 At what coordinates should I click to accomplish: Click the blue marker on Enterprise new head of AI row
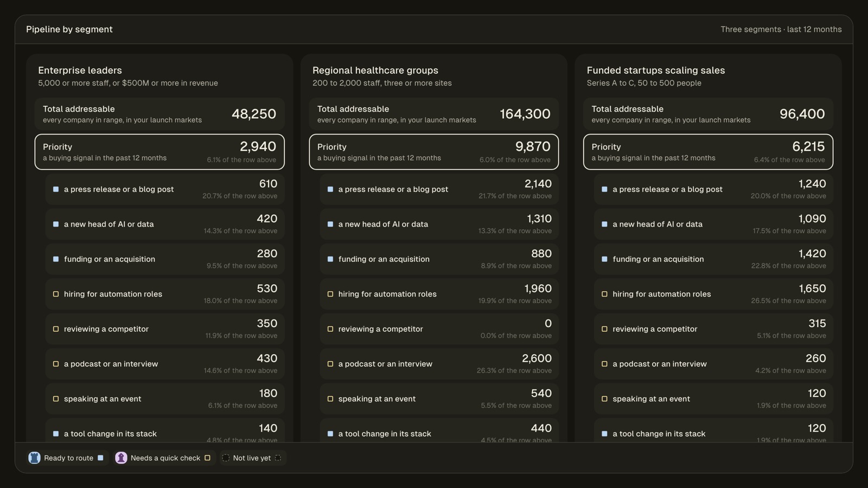[x=56, y=224]
